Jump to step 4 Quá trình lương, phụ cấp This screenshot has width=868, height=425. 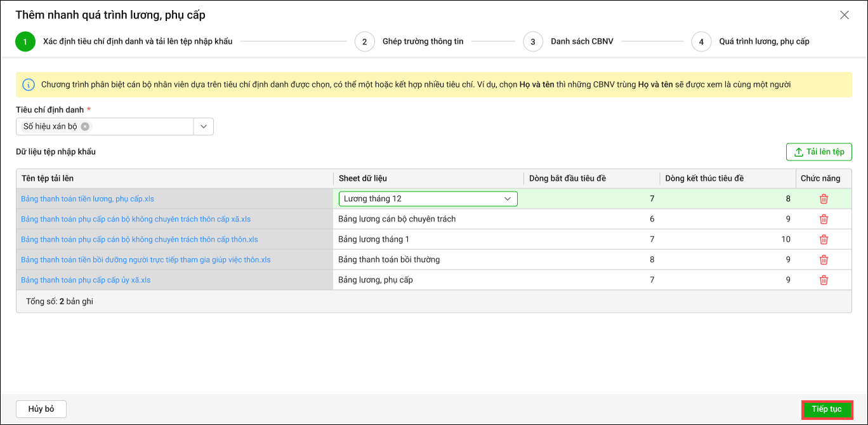pyautogui.click(x=701, y=42)
